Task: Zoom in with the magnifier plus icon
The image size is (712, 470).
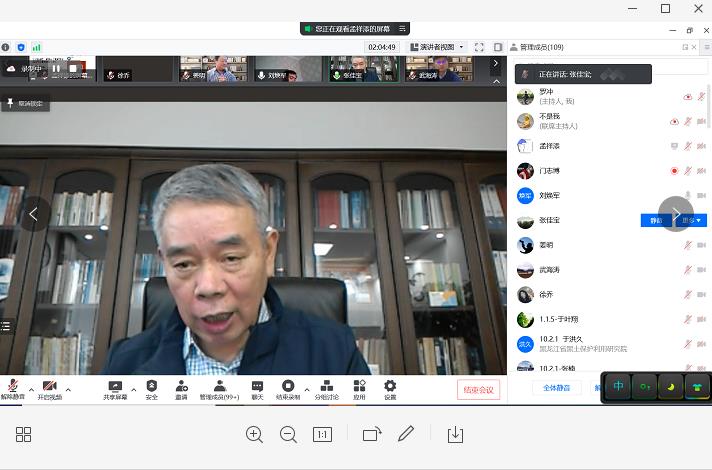Action: [254, 434]
